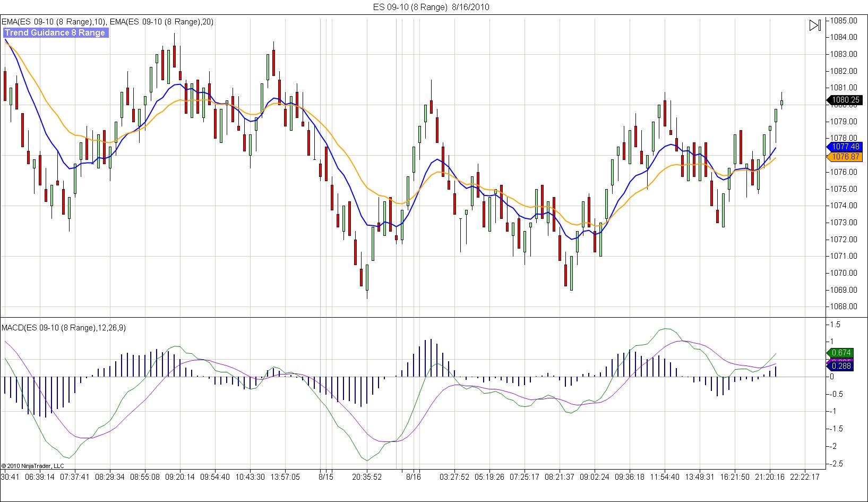Click the 03:27:52 time axis label
Image resolution: width=868 pixels, height=502 pixels.
pyautogui.click(x=454, y=477)
